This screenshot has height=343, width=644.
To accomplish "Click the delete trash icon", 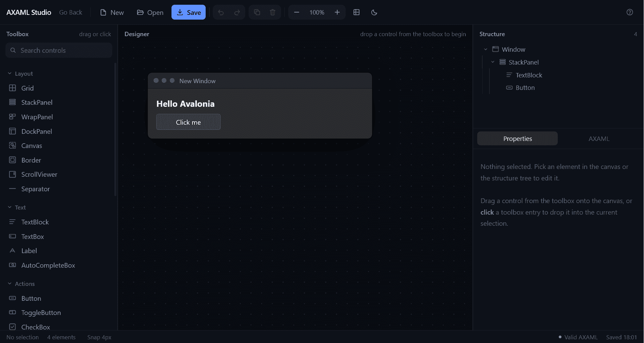I will [x=273, y=13].
